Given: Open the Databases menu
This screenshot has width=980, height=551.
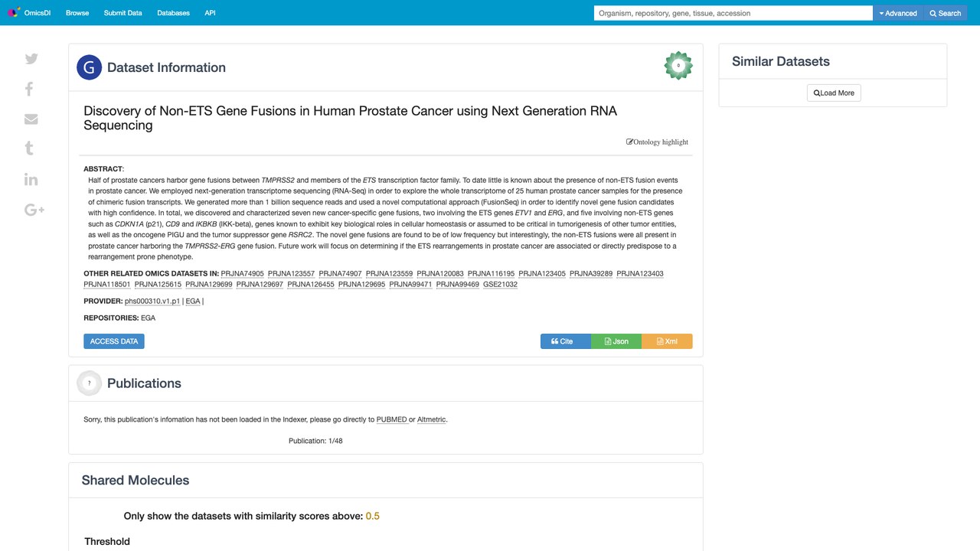Looking at the screenshot, I should point(173,13).
